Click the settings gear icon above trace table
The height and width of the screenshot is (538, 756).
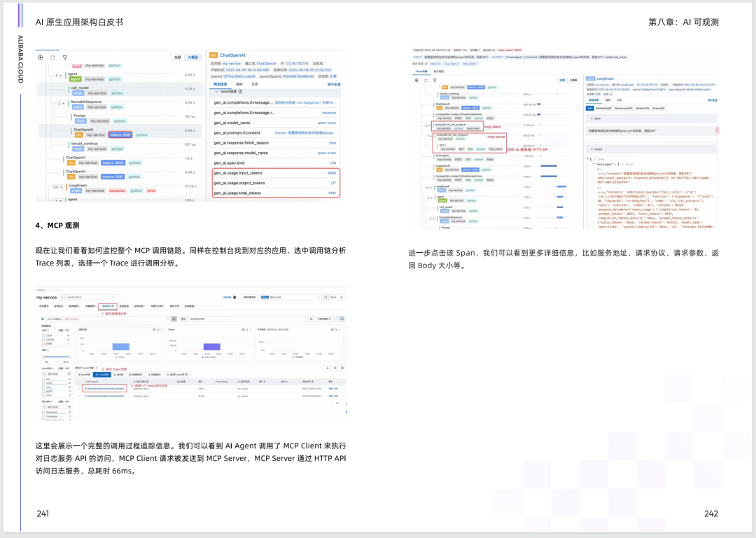(x=342, y=368)
